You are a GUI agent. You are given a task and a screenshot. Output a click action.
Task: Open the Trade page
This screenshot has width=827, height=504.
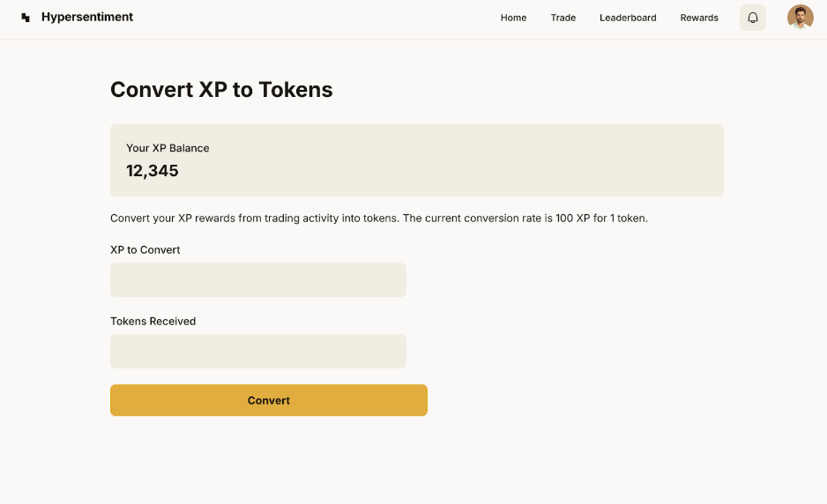[x=563, y=18]
